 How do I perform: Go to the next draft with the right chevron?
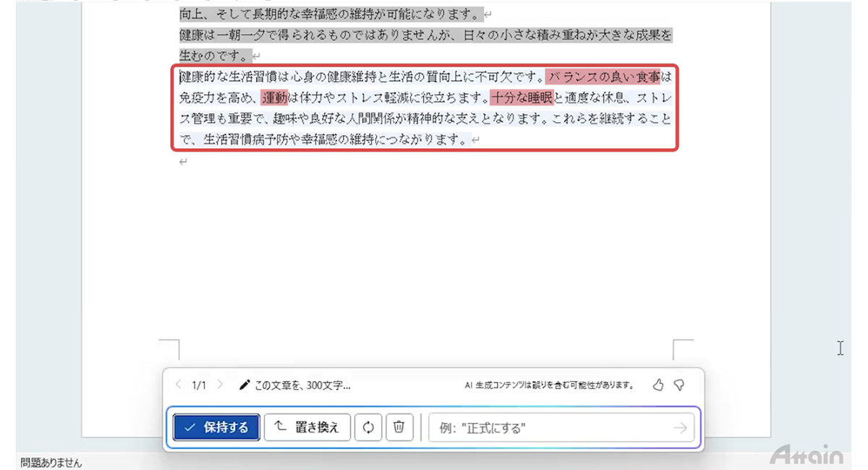tap(220, 385)
